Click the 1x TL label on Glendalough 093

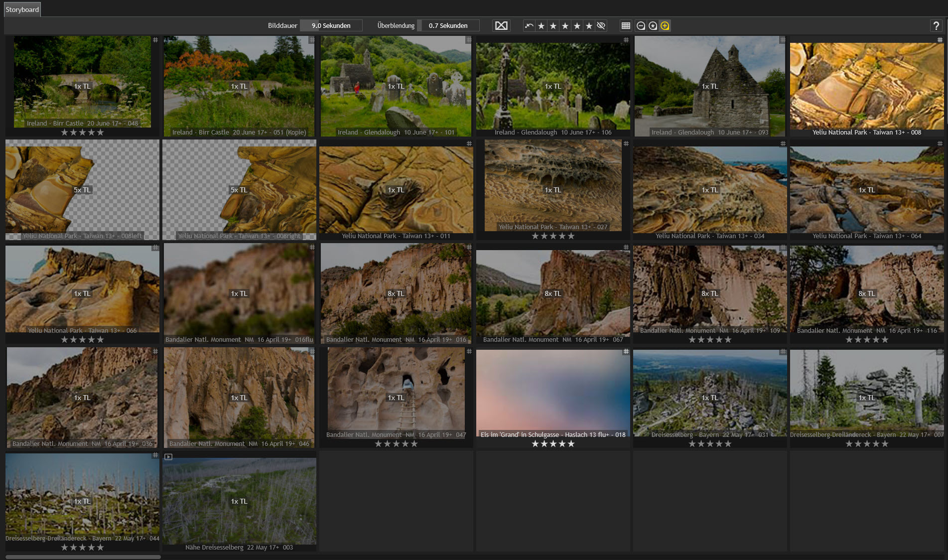(x=710, y=86)
